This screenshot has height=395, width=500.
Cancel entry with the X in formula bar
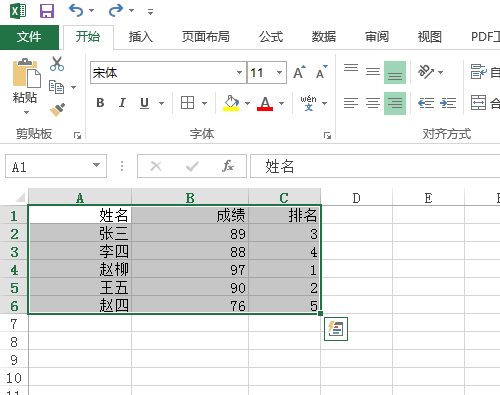[x=156, y=166]
